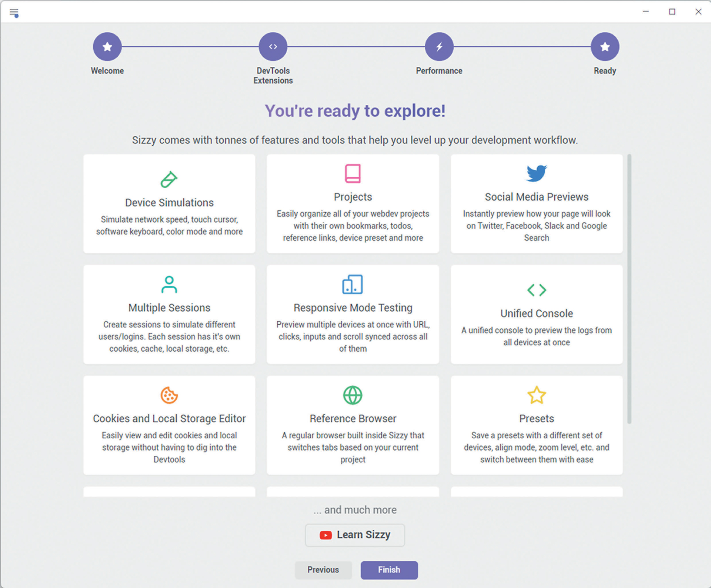The image size is (711, 588).
Task: Select the Performance step label
Action: (439, 71)
